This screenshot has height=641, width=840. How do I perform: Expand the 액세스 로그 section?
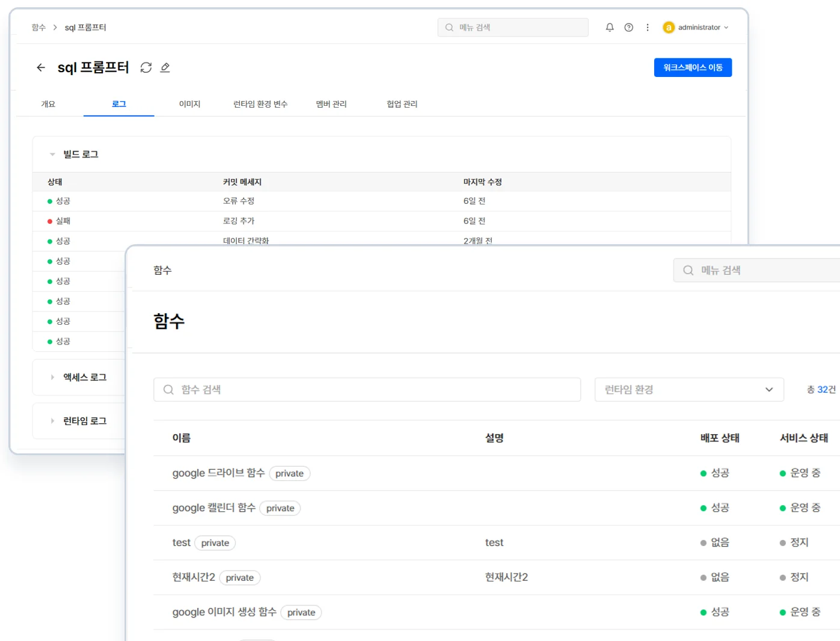click(x=52, y=378)
